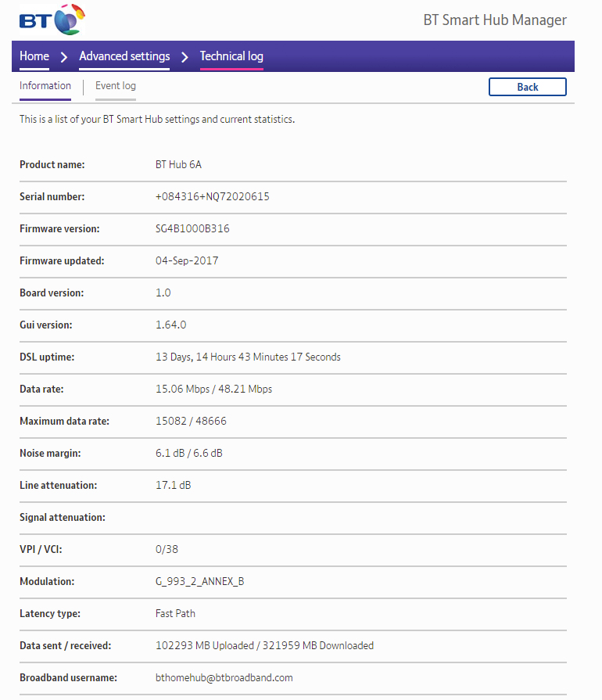Click the broadband username email address
The image size is (602, 700).
(224, 678)
